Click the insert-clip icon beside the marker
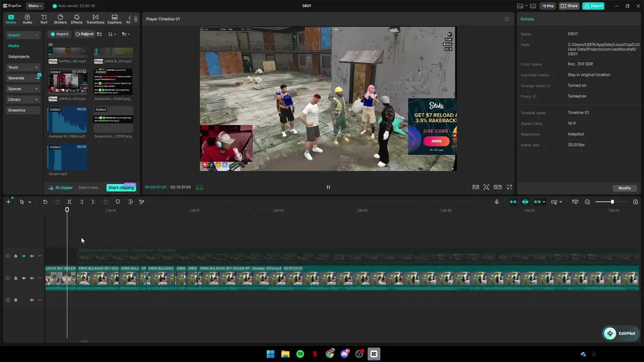The height and width of the screenshot is (362, 644). point(130,202)
